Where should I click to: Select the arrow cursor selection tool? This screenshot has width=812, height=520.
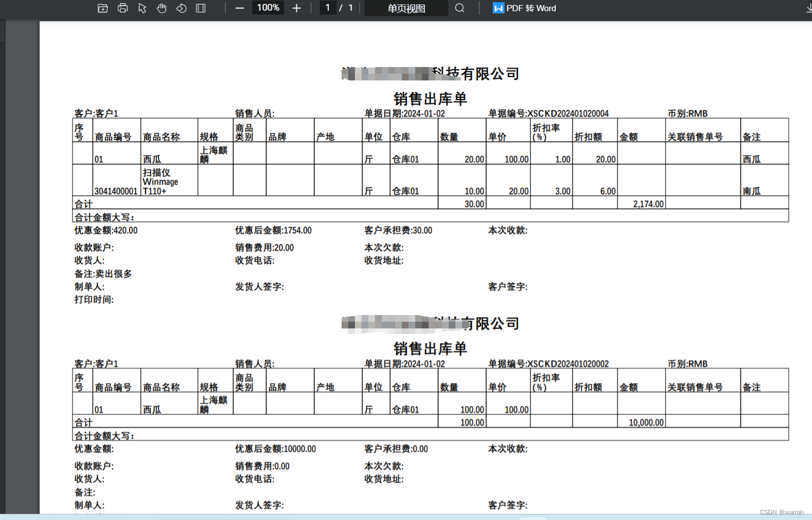click(142, 8)
